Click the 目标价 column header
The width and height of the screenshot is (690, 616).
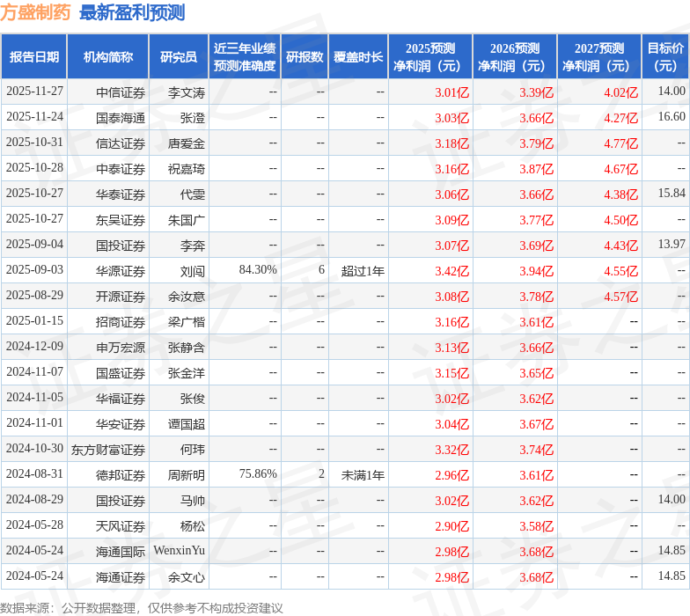click(x=665, y=56)
